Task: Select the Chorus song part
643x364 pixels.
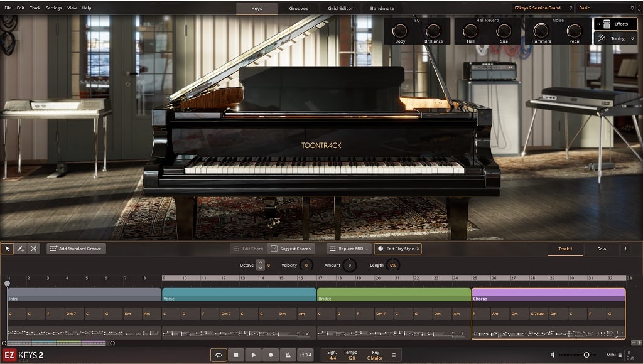Action: (x=549, y=294)
